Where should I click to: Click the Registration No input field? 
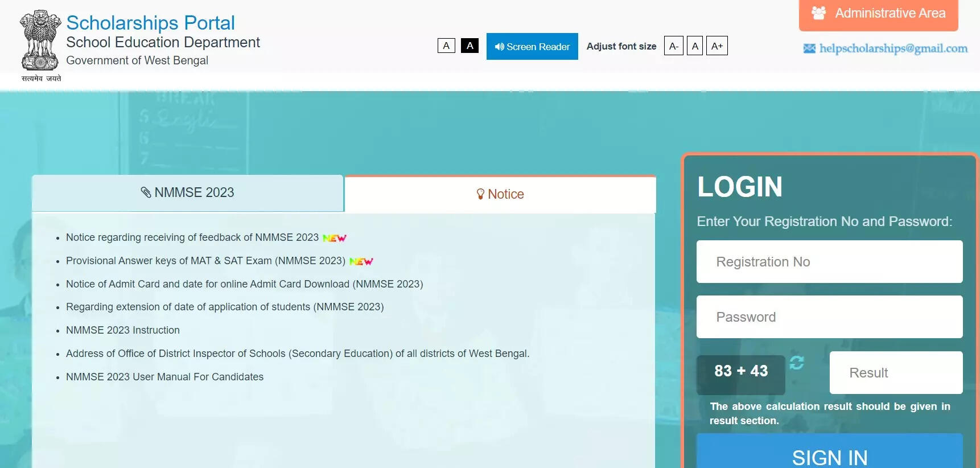830,262
